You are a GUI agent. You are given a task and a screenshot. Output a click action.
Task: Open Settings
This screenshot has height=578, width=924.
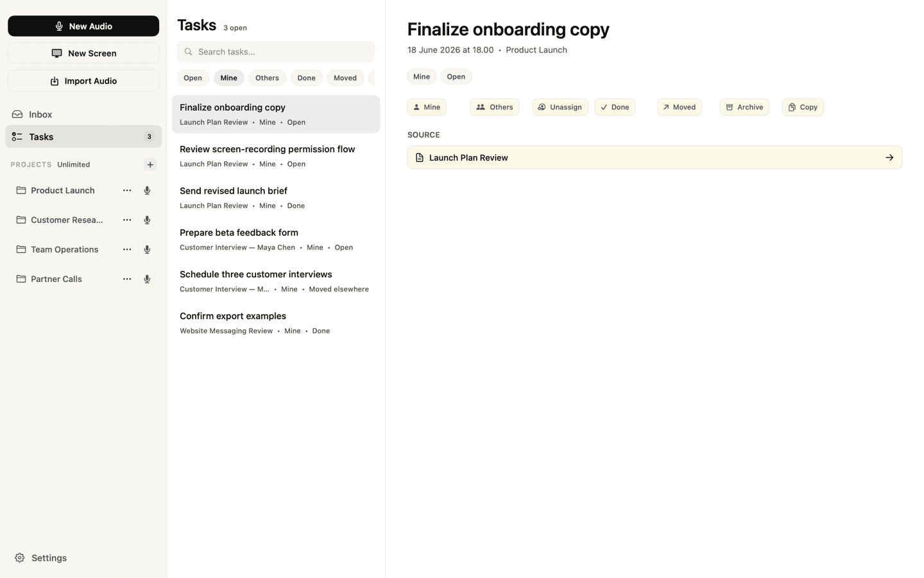[41, 557]
